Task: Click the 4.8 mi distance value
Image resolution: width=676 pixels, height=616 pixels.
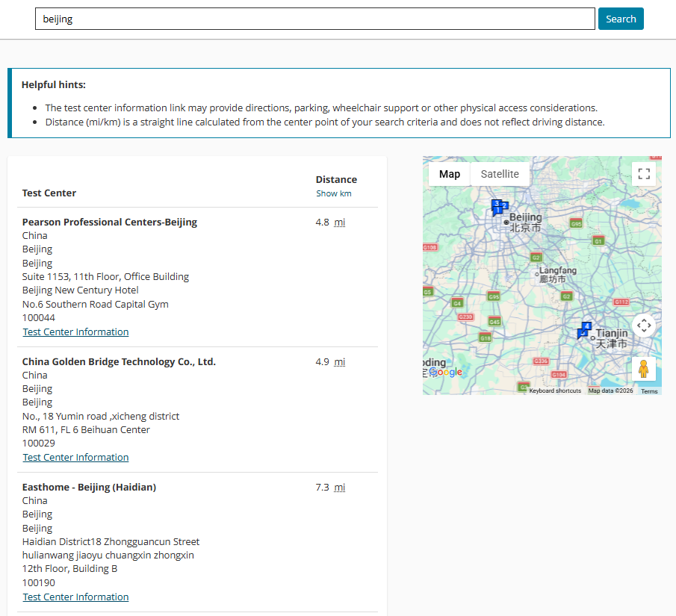Action: [330, 222]
